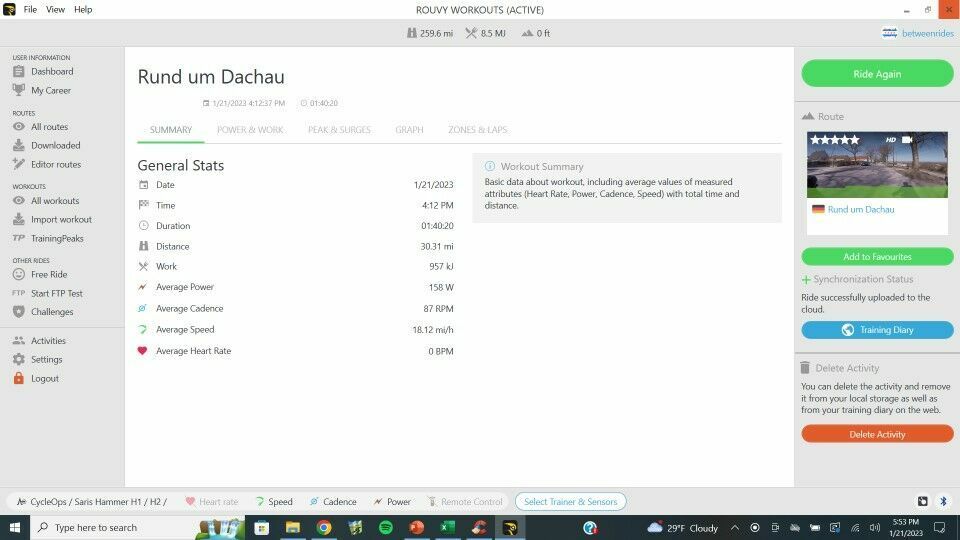The height and width of the screenshot is (540, 960).
Task: Toggle the Cadence sensor indicator
Action: tap(332, 502)
